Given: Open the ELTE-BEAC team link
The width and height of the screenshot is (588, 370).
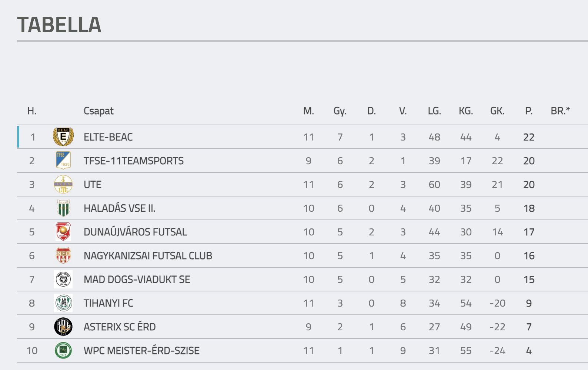Looking at the screenshot, I should pyautogui.click(x=108, y=137).
